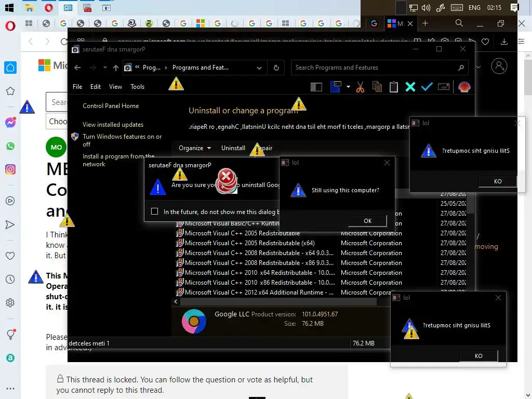Open Messenger from the Opera sidebar
The height and width of the screenshot is (399, 532).
click(x=10, y=122)
